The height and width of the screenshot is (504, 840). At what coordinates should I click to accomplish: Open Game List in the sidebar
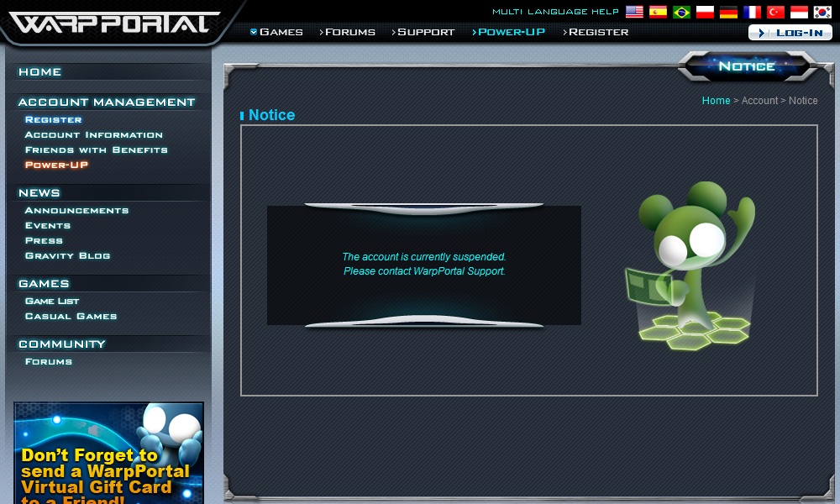pos(52,301)
